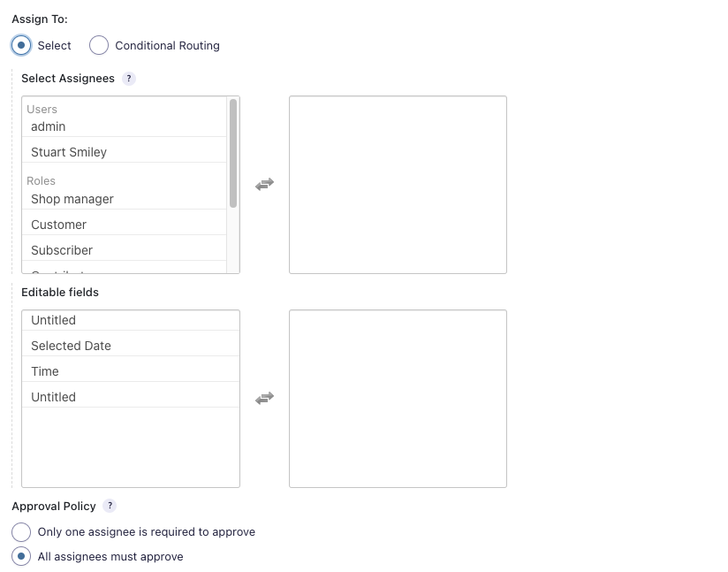Click the empty selected editable fields box
This screenshot has height=572, width=728.
(x=398, y=399)
